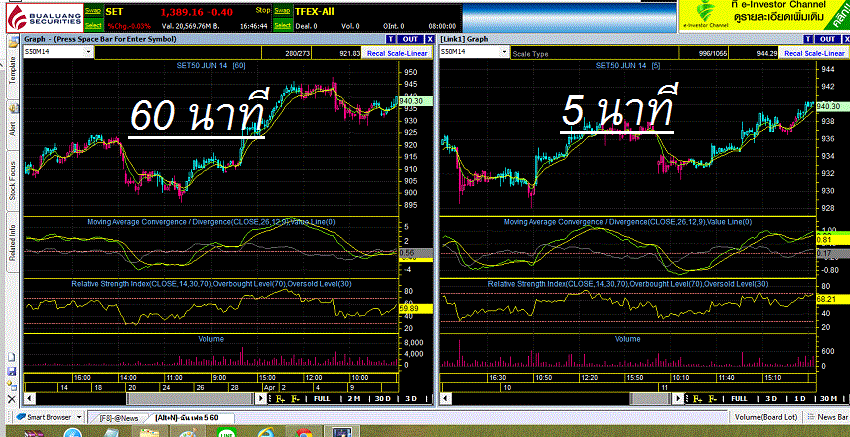Click right scroll arrow of 5-minute chart
This screenshot has width=850, height=437.
(679, 399)
